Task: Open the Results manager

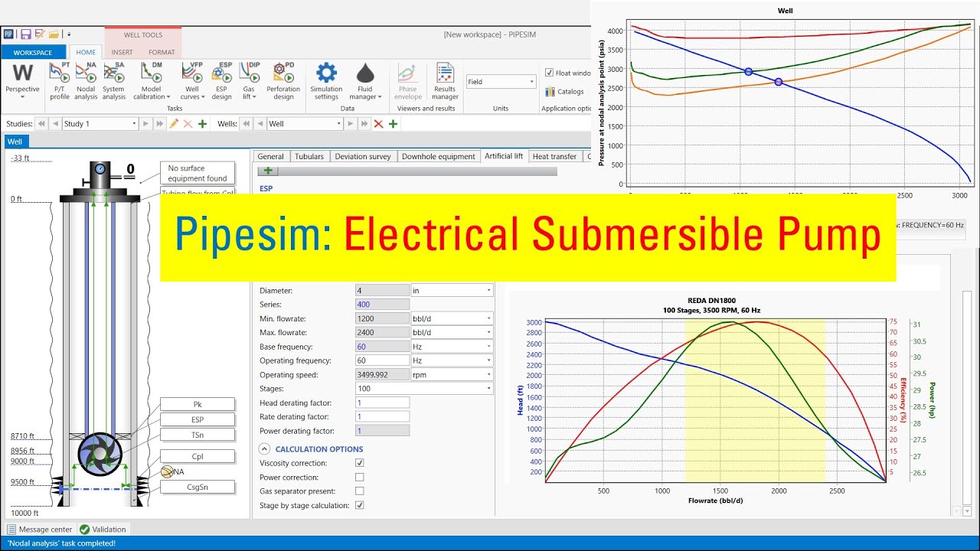Action: click(445, 81)
